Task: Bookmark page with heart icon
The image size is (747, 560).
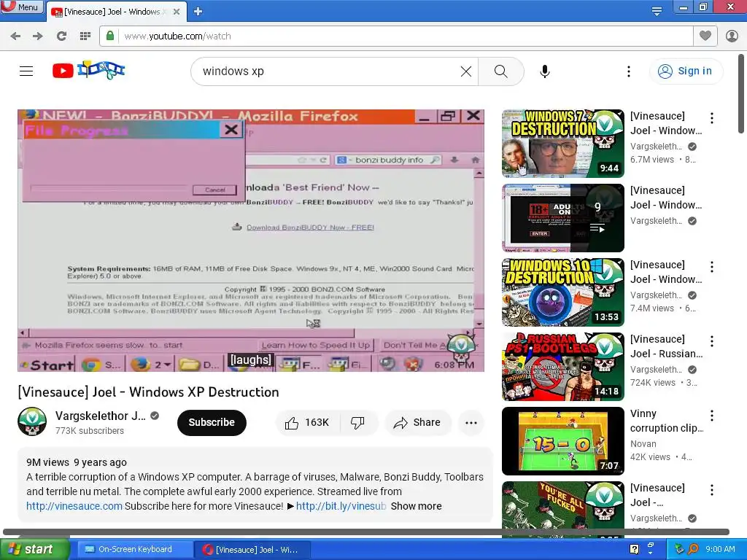Action: [x=705, y=36]
